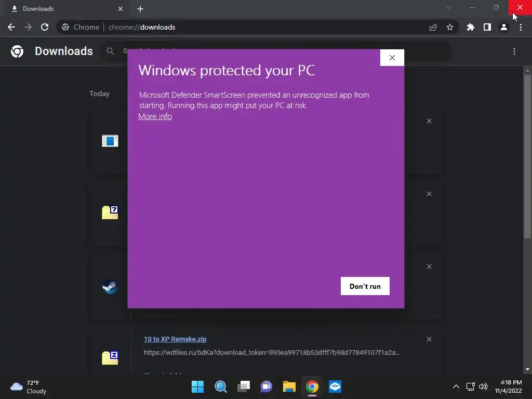This screenshot has height=399, width=532.
Task: Open the profile avatar menu
Action: point(504,27)
